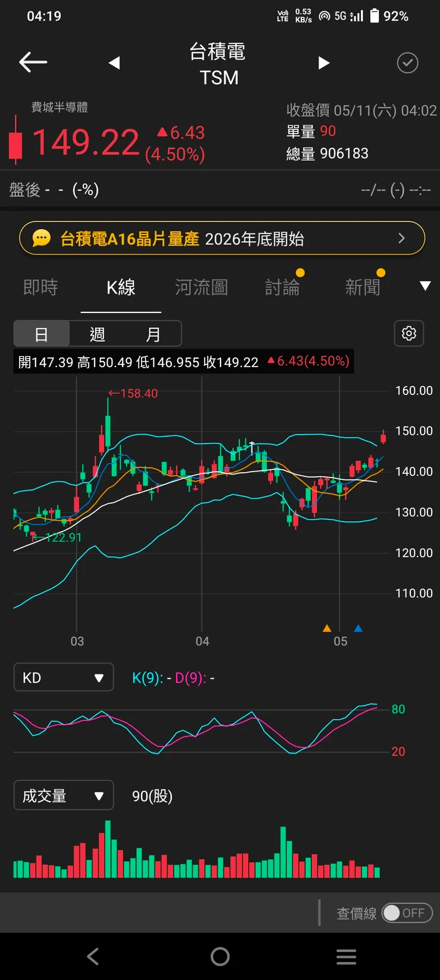Tap 總量 906183 volume text
Viewport: 440px width, 980px height.
(327, 154)
